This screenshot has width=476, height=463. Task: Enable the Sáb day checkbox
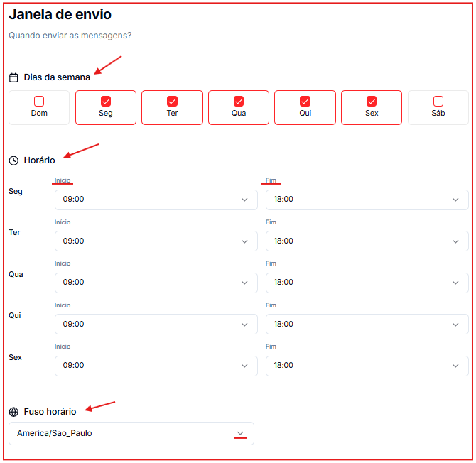438,101
